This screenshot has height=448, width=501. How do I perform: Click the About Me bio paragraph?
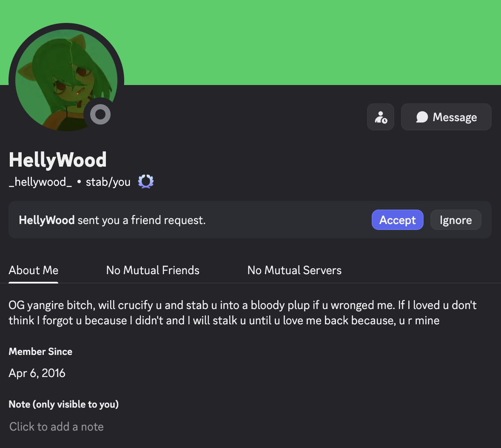[x=242, y=312]
